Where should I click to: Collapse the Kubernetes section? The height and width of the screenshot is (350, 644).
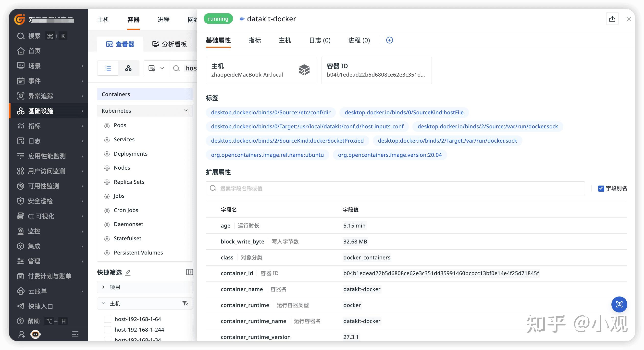click(x=186, y=110)
